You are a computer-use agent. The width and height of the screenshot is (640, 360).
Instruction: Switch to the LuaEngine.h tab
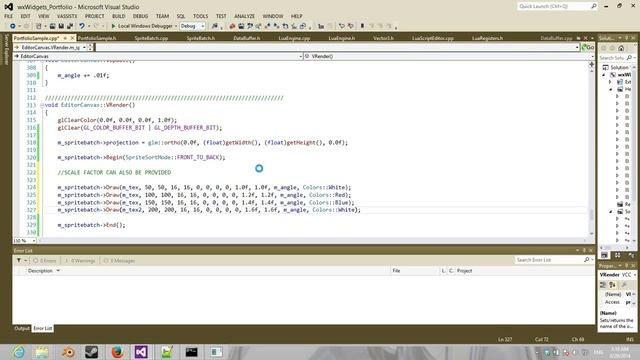(342, 38)
